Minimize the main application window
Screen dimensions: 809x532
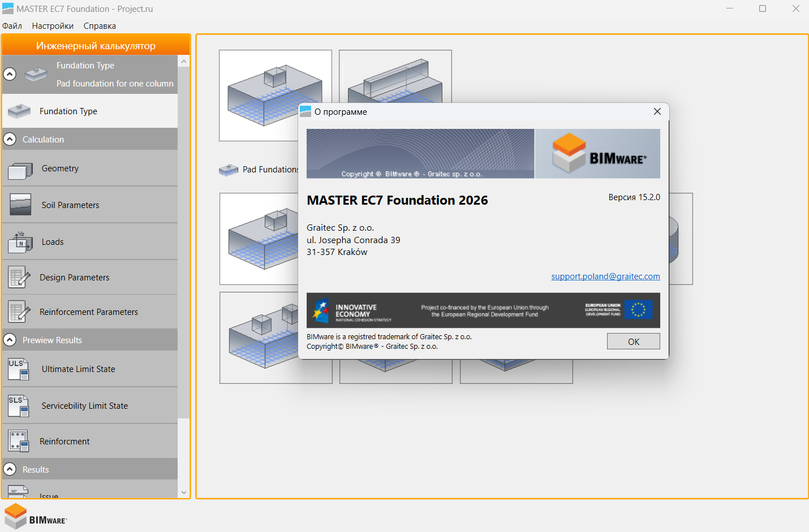coord(730,8)
